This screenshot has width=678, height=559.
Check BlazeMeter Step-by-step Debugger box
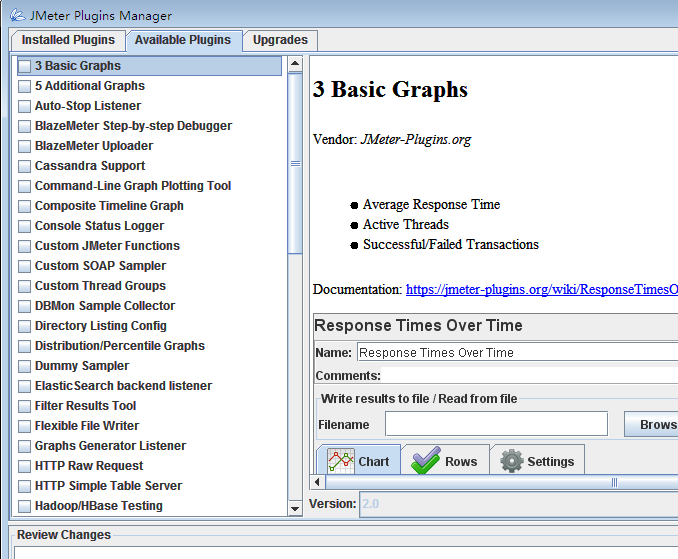[25, 126]
